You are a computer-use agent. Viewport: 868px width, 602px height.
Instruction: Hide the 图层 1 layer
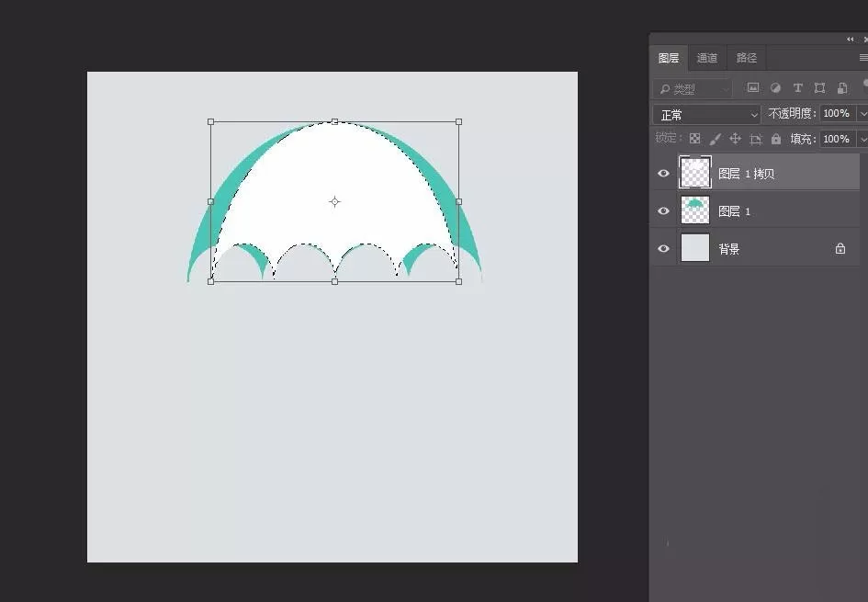[663, 211]
